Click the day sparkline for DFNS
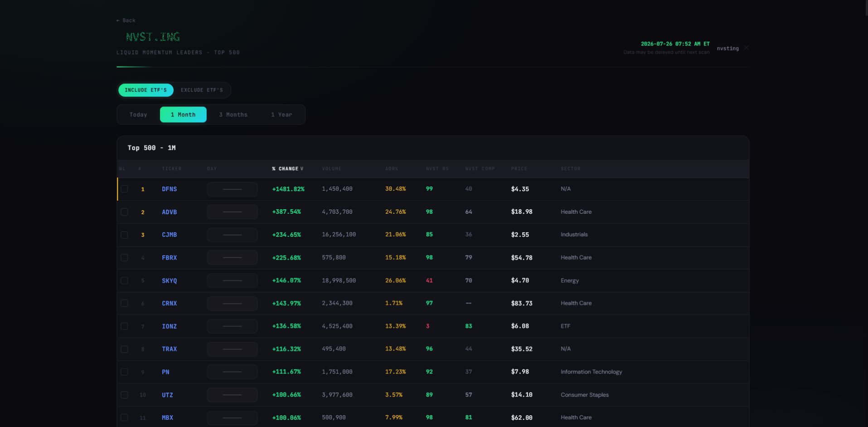Image resolution: width=868 pixels, height=427 pixels. 232,189
